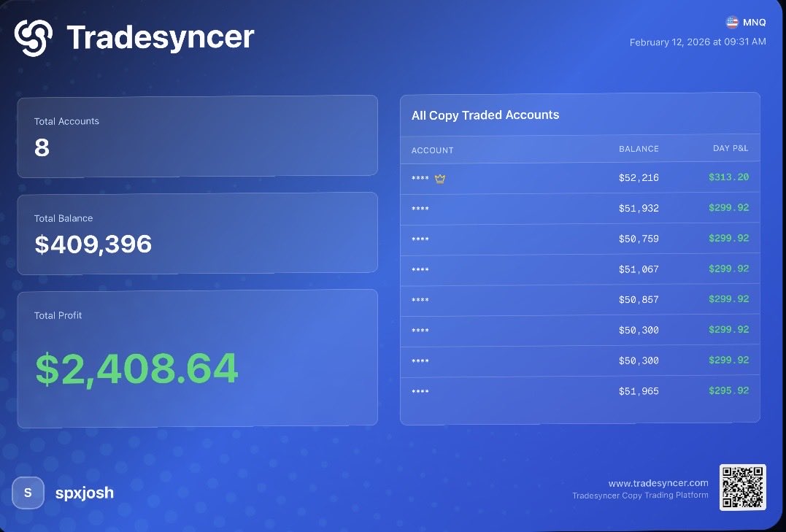Image resolution: width=786 pixels, height=532 pixels.
Task: Select the $295.92 day P&L value
Action: pyautogui.click(x=729, y=390)
